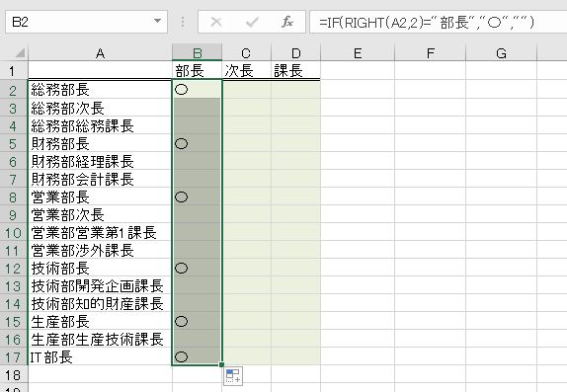Open the Auto Fill Options button
The image size is (567, 392).
233,376
